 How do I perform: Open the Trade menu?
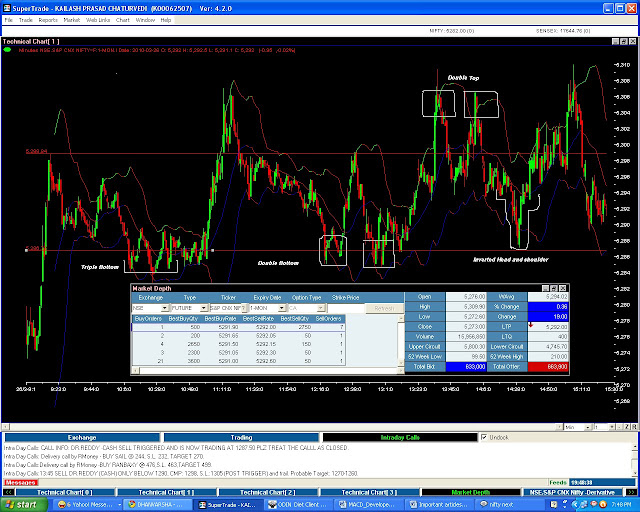(25, 20)
